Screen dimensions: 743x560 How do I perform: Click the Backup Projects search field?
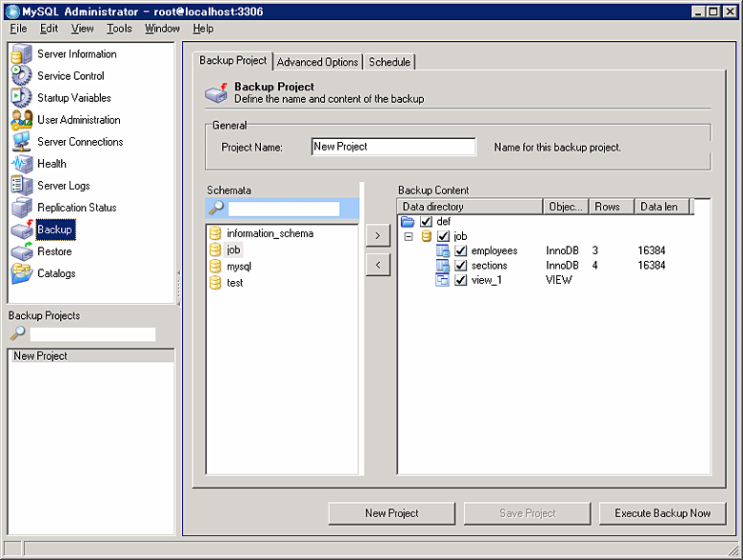(x=93, y=334)
